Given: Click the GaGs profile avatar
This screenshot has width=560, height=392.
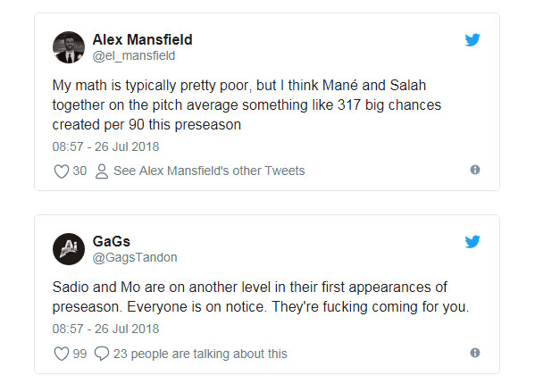Looking at the screenshot, I should pyautogui.click(x=70, y=248).
